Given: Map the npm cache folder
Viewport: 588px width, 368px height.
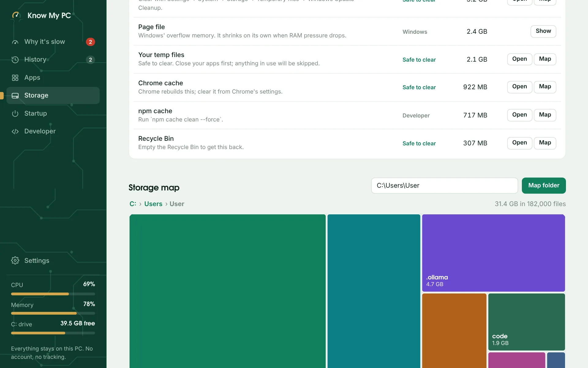Looking at the screenshot, I should click(545, 115).
